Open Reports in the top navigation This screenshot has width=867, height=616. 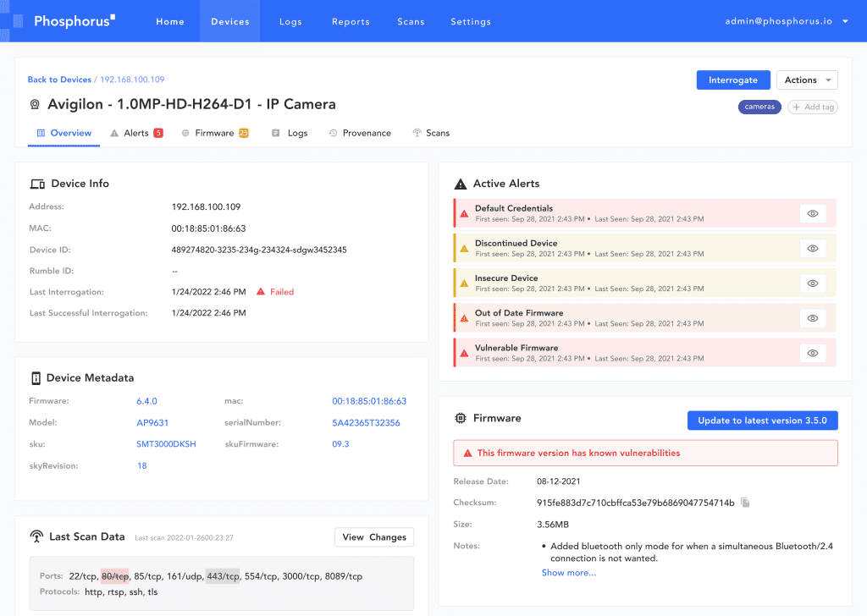click(x=351, y=21)
